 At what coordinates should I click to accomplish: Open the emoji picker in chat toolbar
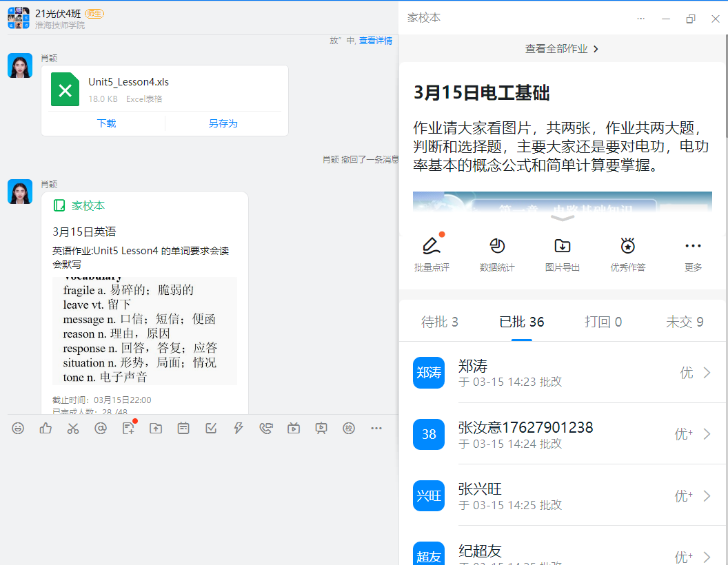coord(19,429)
